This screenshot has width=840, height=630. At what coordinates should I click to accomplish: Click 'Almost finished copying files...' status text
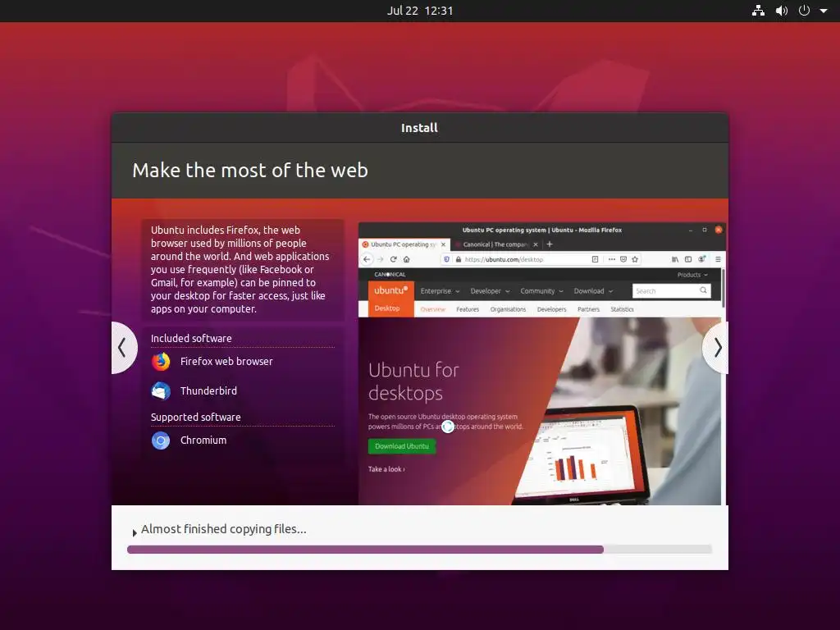[x=223, y=529]
